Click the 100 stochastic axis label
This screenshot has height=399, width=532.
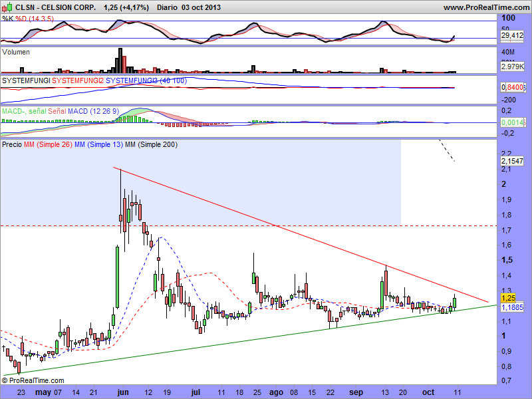tap(509, 18)
